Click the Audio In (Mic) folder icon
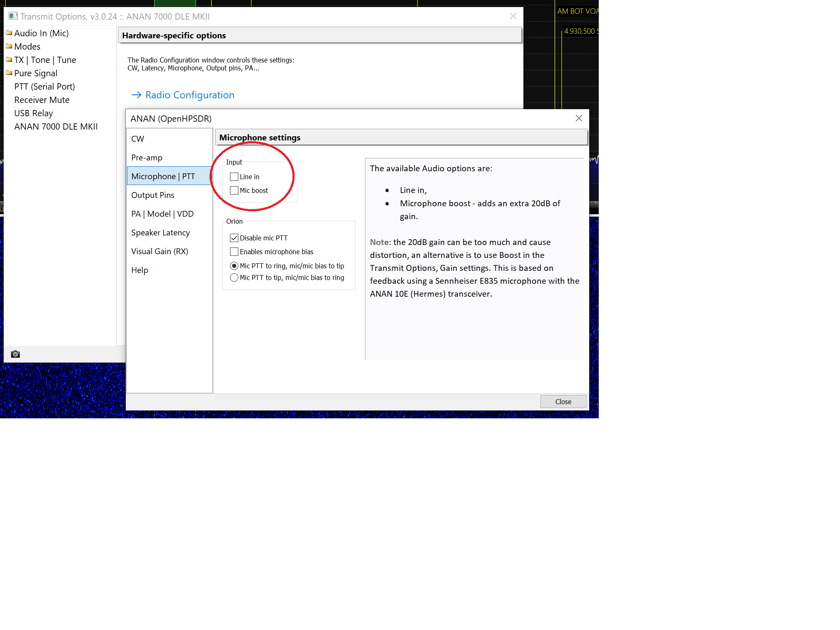This screenshot has height=630, width=840. point(9,33)
